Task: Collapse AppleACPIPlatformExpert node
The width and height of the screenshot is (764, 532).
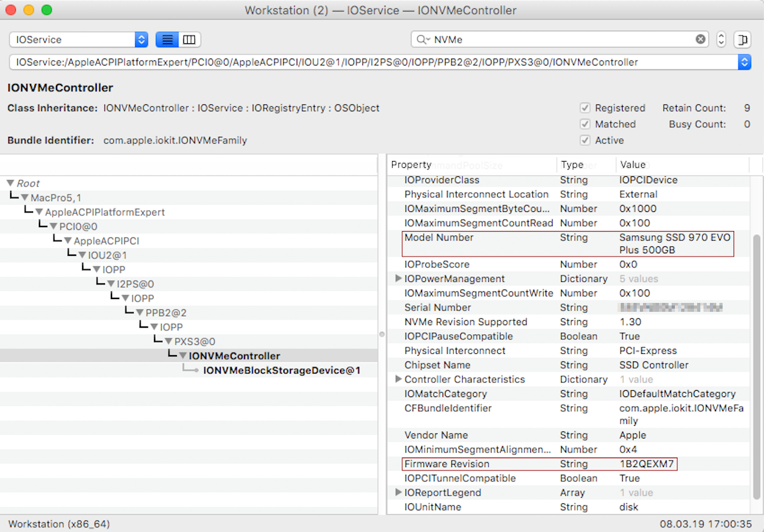Action: 39,213
